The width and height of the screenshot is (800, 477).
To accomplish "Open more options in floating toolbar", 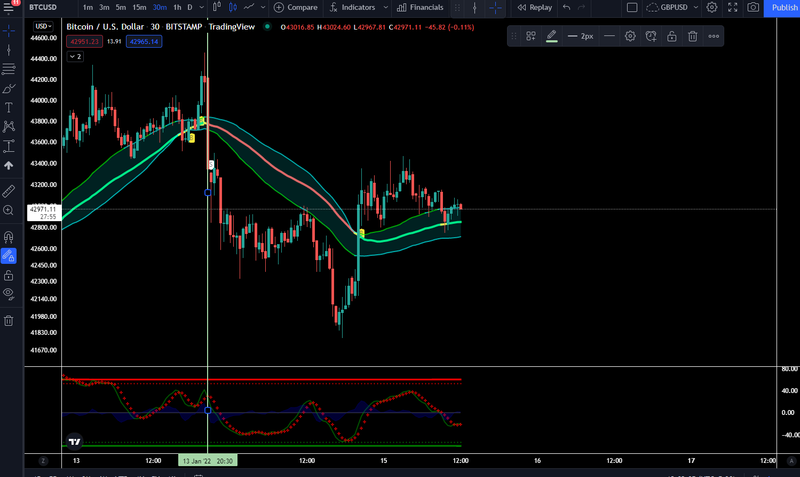I will click(x=714, y=36).
